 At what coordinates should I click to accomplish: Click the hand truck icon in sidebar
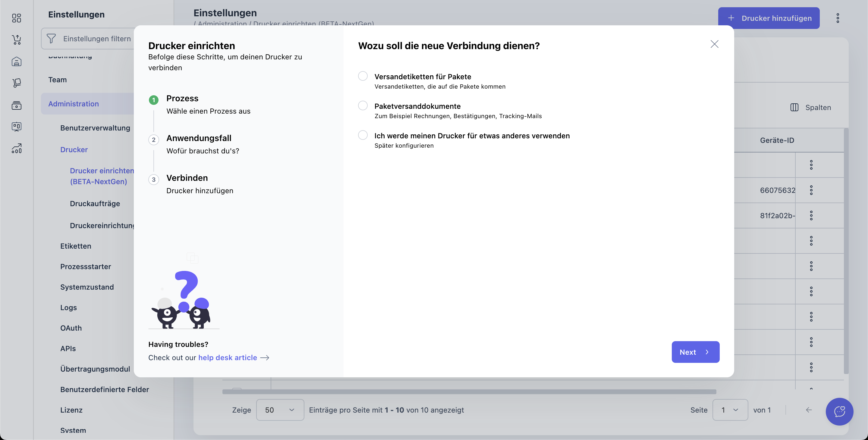pos(17,83)
